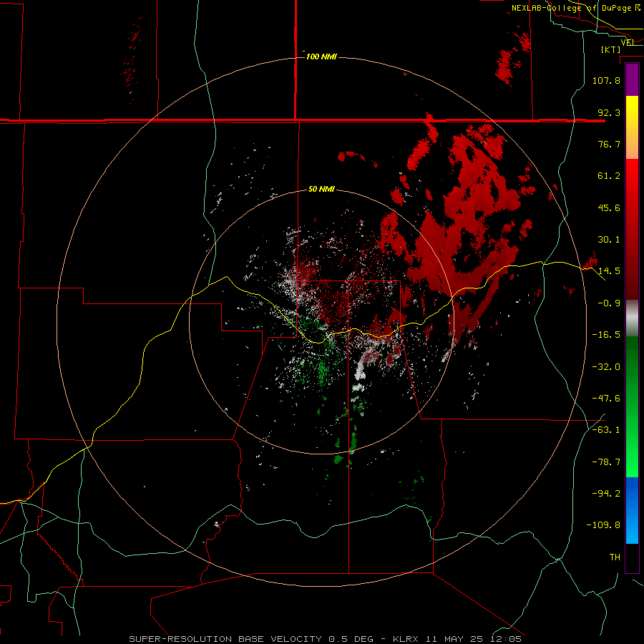Click the 61.2 scale value
The image size is (644, 644).
click(609, 176)
